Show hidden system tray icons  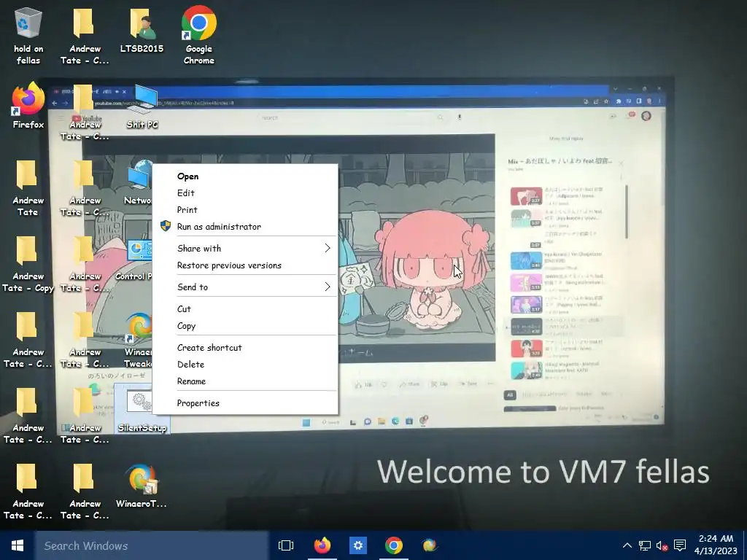[x=627, y=545]
